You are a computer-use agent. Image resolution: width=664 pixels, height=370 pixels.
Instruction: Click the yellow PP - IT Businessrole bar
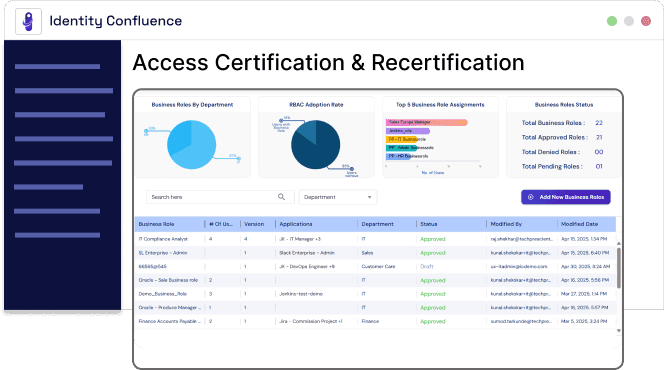click(401, 139)
